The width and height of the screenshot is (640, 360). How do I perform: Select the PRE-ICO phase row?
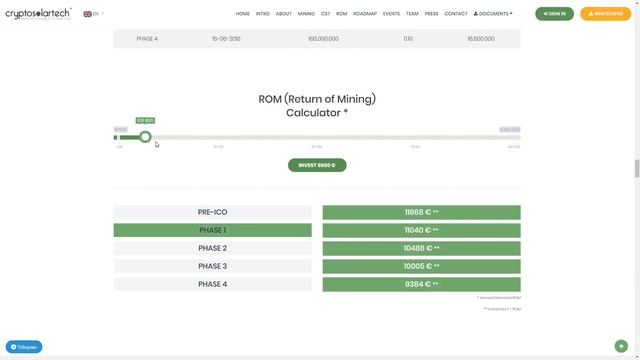coord(213,212)
